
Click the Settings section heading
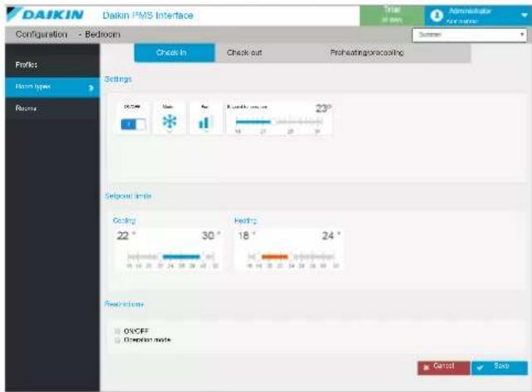(x=118, y=79)
